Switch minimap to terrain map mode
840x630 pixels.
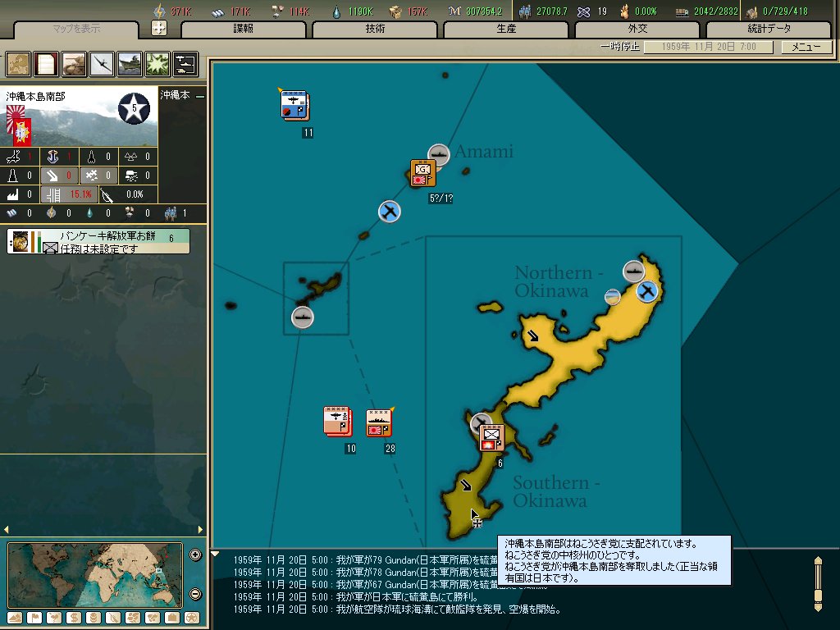pos(15,618)
